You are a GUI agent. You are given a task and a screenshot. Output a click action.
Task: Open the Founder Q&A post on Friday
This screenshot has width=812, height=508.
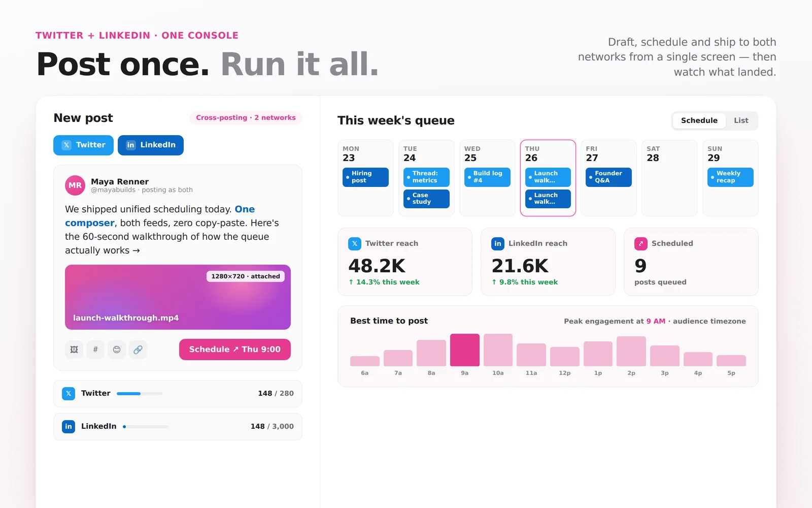[x=608, y=177]
